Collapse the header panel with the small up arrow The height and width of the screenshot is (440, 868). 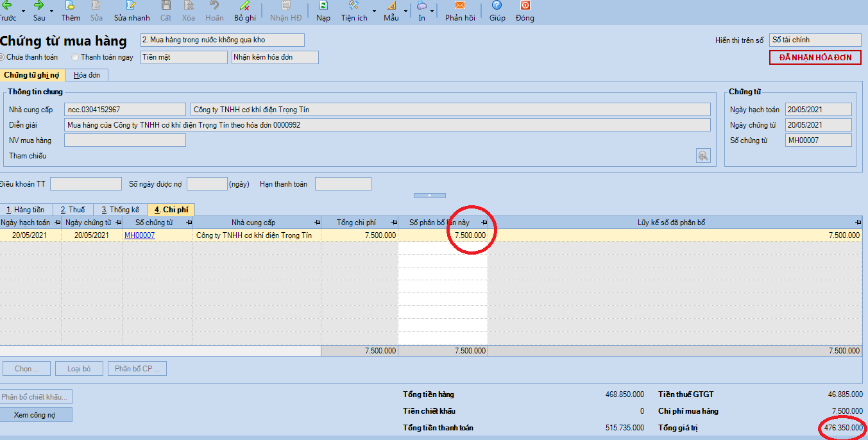tap(430, 195)
